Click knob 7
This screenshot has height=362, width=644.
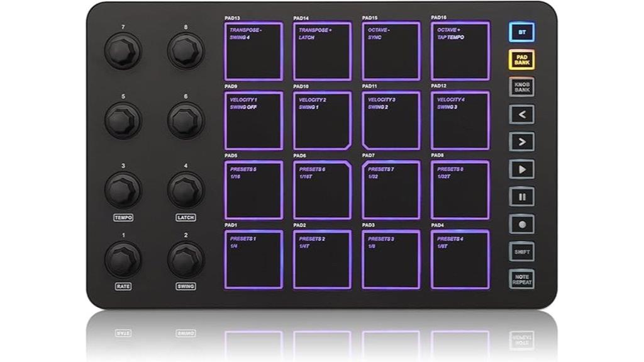point(123,50)
